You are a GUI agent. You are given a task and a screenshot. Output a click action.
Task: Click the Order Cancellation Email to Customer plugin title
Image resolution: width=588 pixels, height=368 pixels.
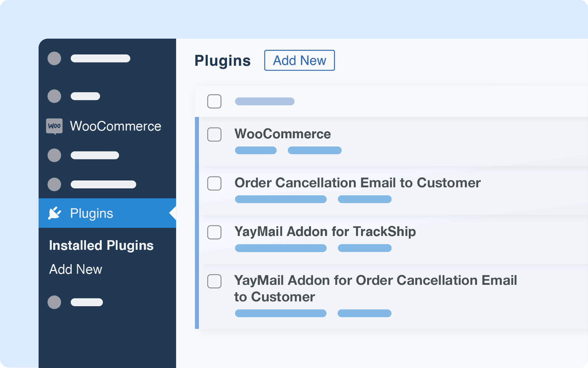click(358, 183)
